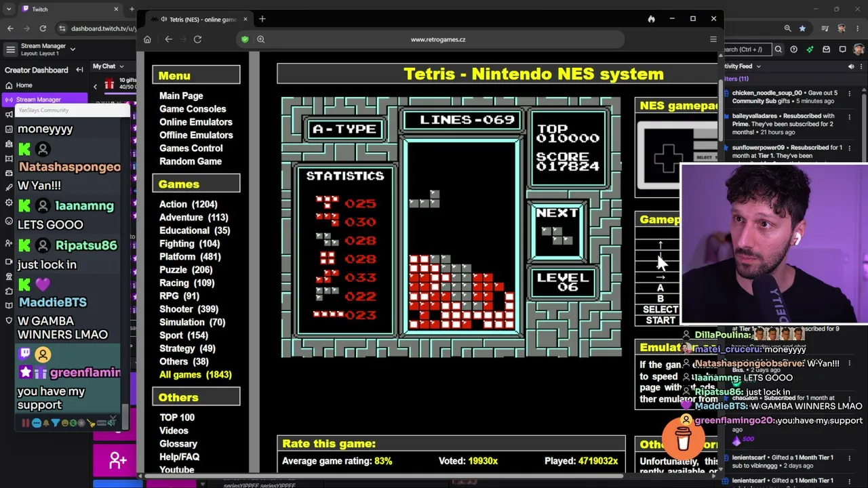Image resolution: width=868 pixels, height=488 pixels.
Task: Click the add-user icon in Twitch panel
Action: pos(117,461)
